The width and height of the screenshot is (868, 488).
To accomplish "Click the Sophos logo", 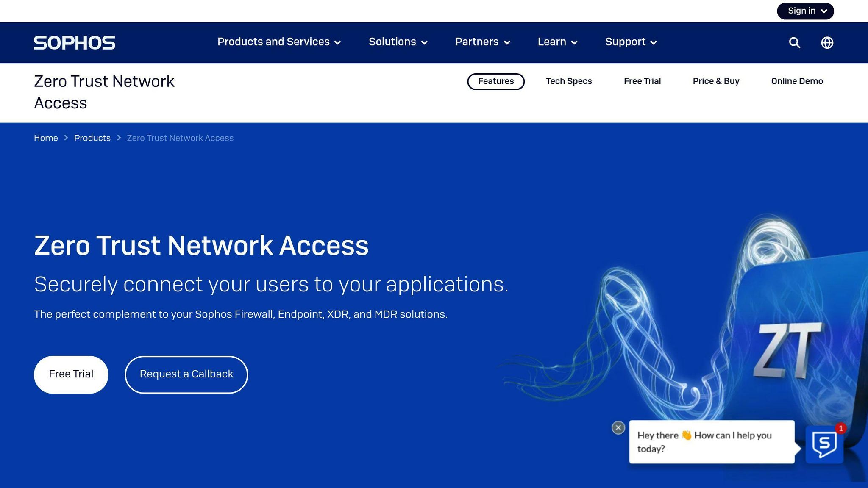I will (75, 43).
